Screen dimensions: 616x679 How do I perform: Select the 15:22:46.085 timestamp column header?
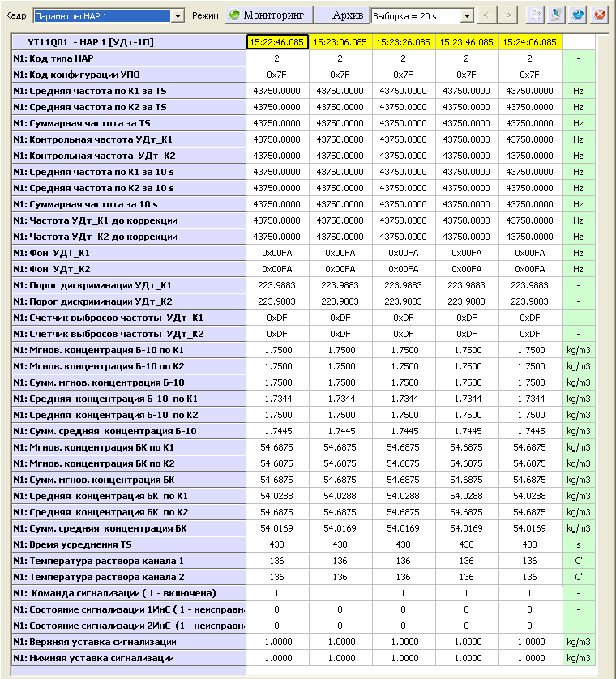tap(277, 42)
